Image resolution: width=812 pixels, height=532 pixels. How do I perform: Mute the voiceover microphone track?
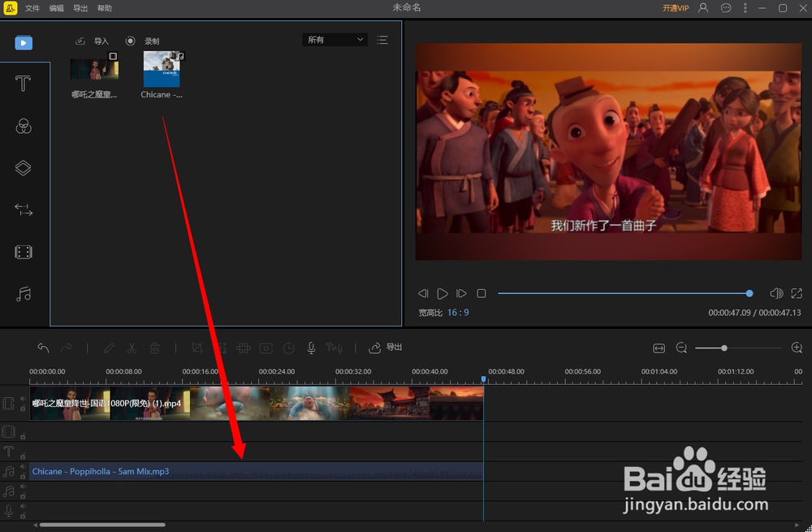[x=23, y=507]
